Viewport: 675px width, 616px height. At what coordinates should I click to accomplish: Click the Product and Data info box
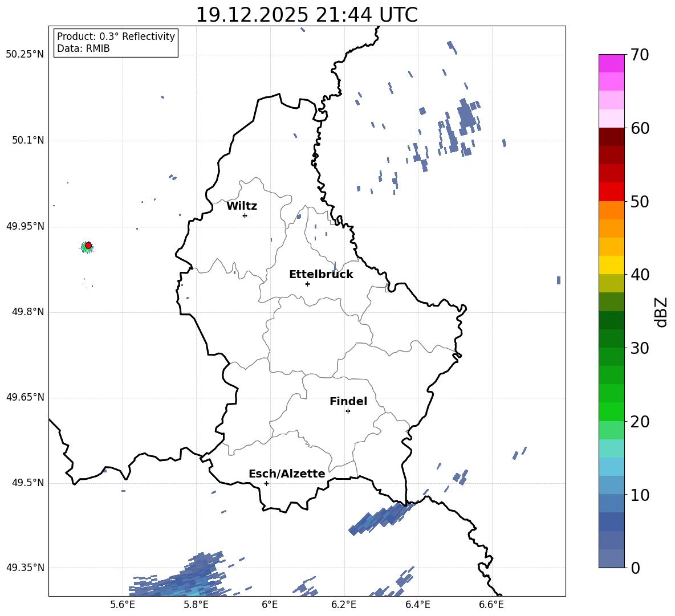click(116, 43)
